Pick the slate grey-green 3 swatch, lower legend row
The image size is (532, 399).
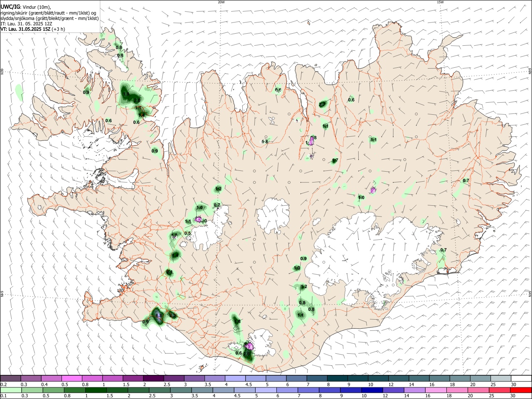pyautogui.click(x=181, y=390)
